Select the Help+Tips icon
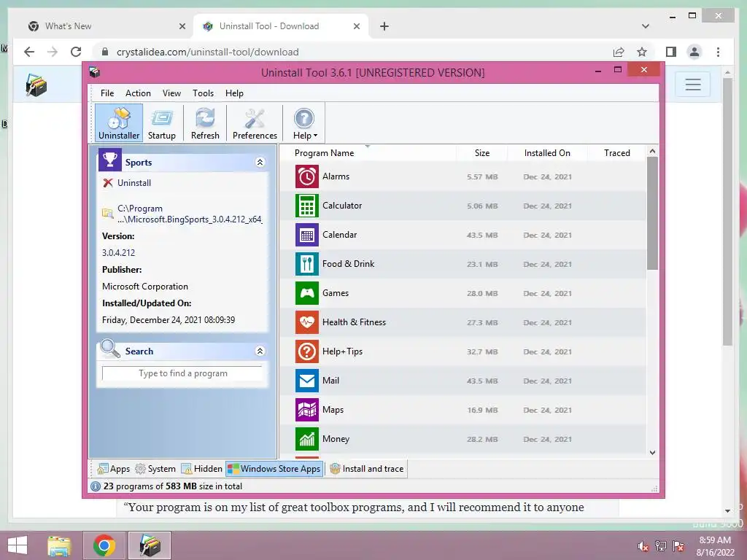 [307, 351]
